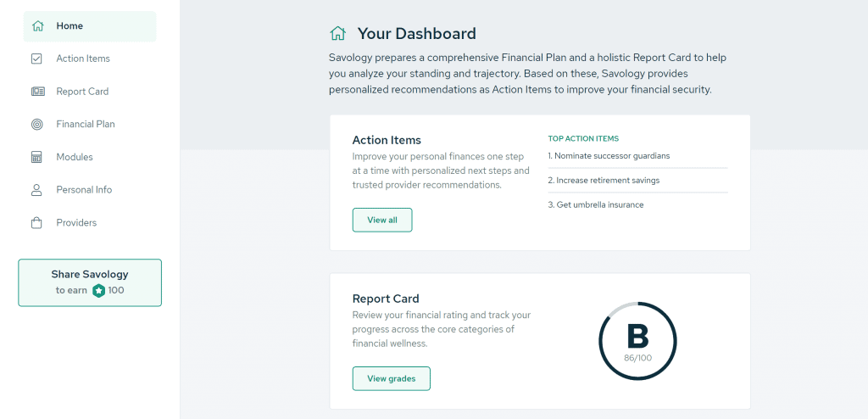
Task: Click the View grades button
Action: pos(392,378)
